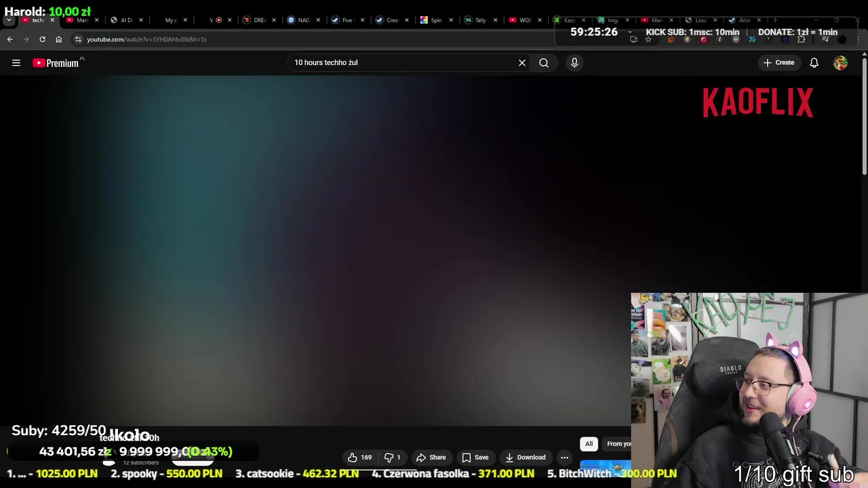868x488 pixels.
Task: Open the YouTube hamburger guide menu
Action: (16, 63)
